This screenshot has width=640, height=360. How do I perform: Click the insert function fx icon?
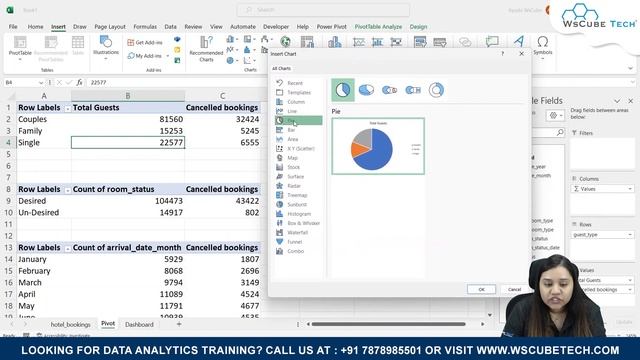80,82
